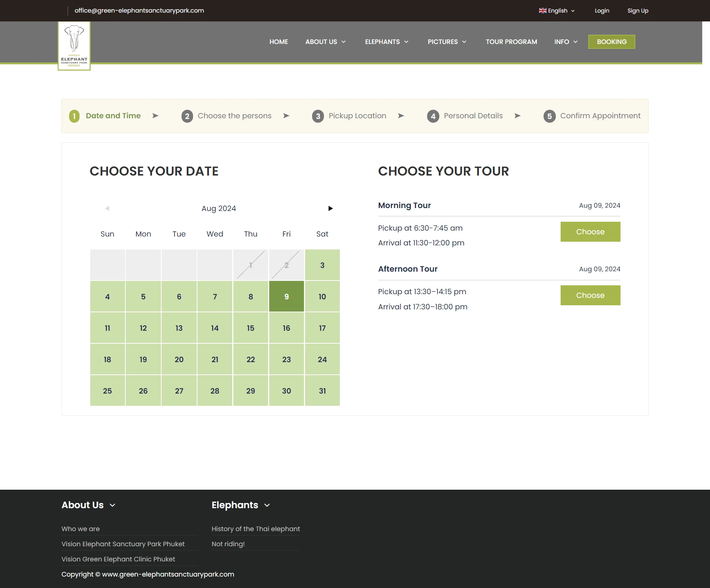Go to the Home menu item
710x588 pixels.
(x=278, y=42)
